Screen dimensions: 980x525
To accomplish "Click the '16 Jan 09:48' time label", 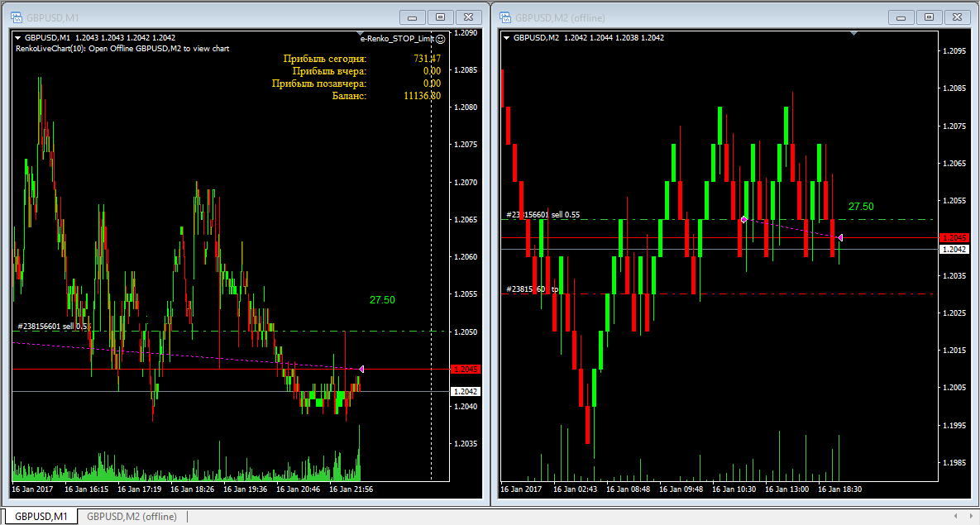I will click(681, 489).
